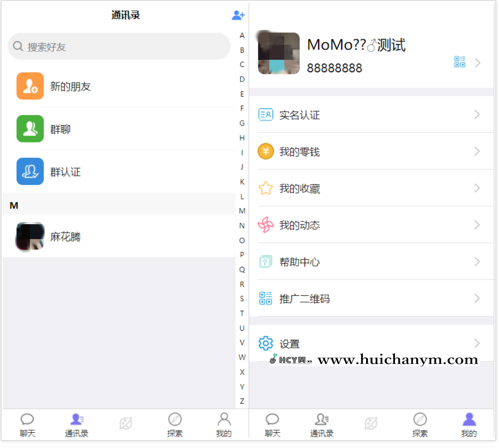499x448 pixels.
Task: Expand the 实名认证 row chevron
Action: pos(477,115)
